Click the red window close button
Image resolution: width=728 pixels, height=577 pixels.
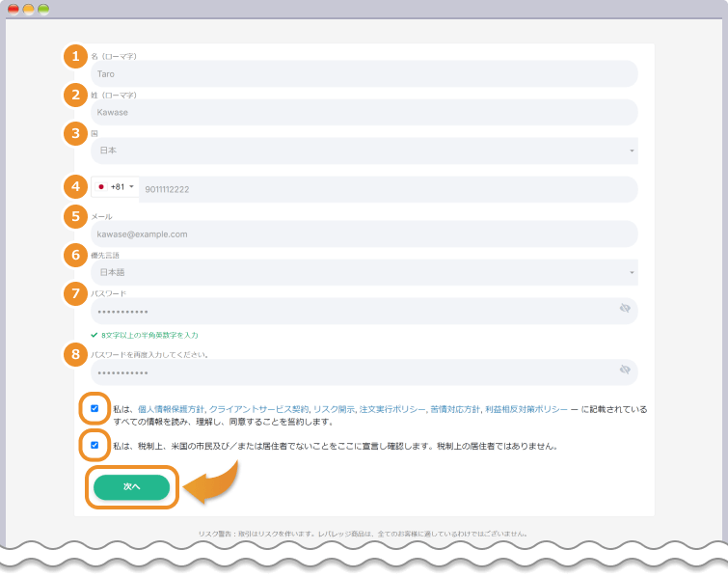click(x=13, y=9)
